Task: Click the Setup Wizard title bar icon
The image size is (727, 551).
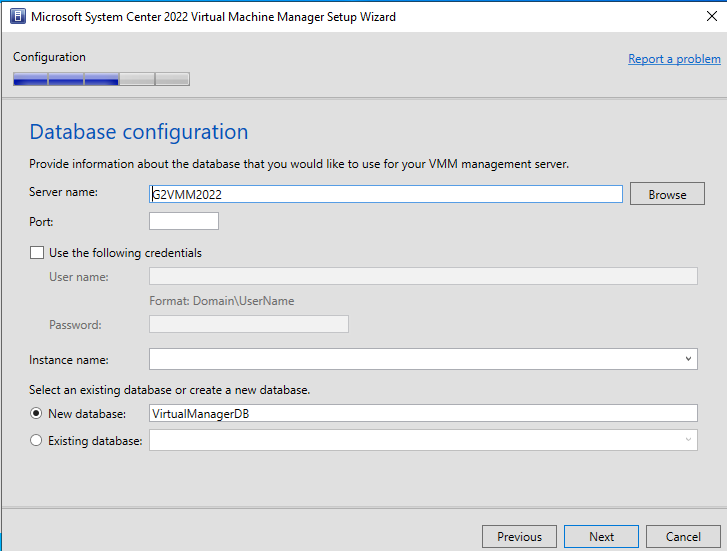Action: 17,16
